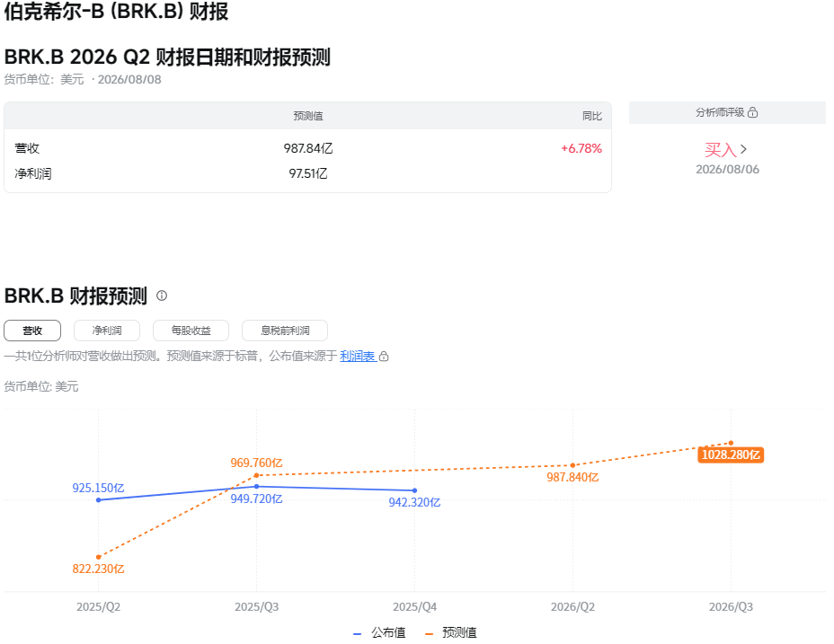Click the 2025/Q2 axis label
Viewport: 834px width, 644px height.
[98, 607]
